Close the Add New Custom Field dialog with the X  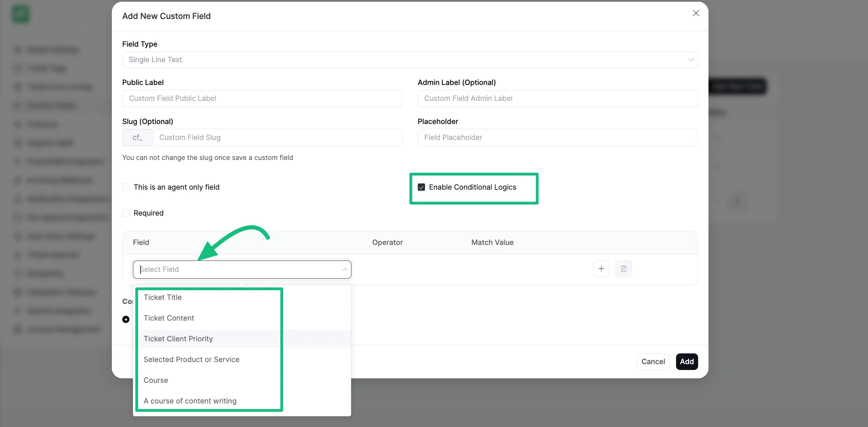(x=696, y=13)
